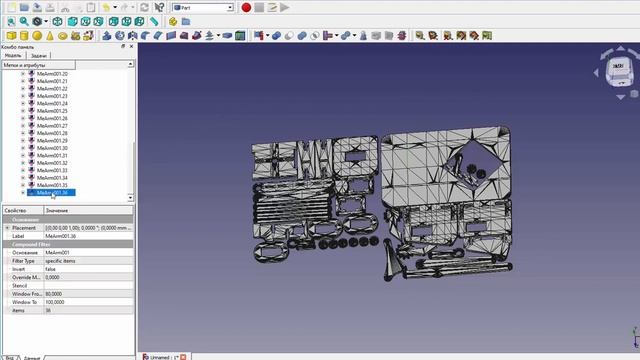640x360 pixels.
Task: Create a Cylinder primitive
Action: 24,36
